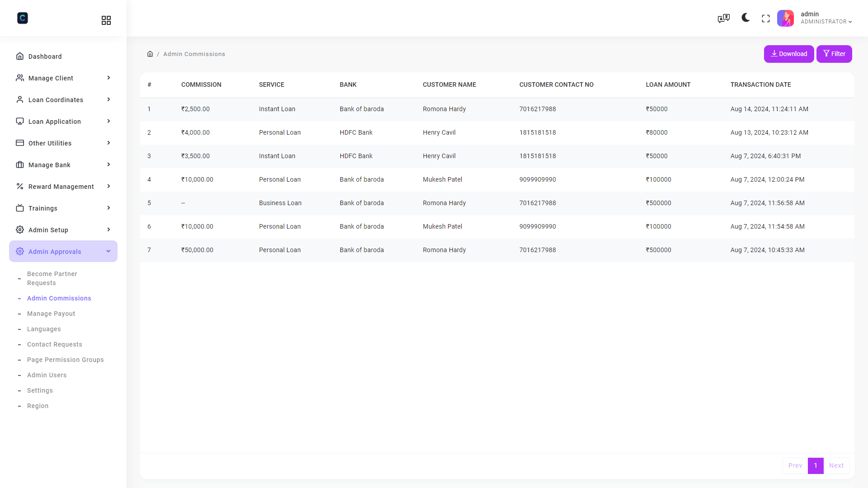Image resolution: width=868 pixels, height=488 pixels.
Task: Click the admin profile avatar
Action: [785, 18]
